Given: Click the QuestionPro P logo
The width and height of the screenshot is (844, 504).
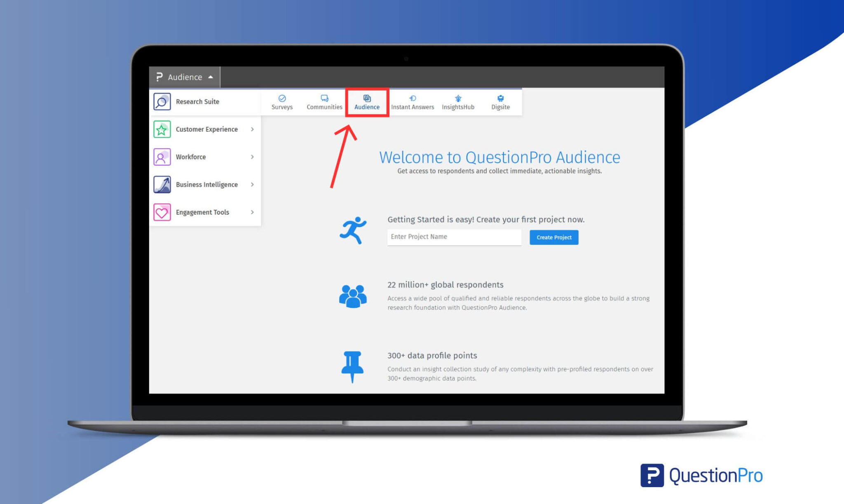Looking at the screenshot, I should coord(652,475).
